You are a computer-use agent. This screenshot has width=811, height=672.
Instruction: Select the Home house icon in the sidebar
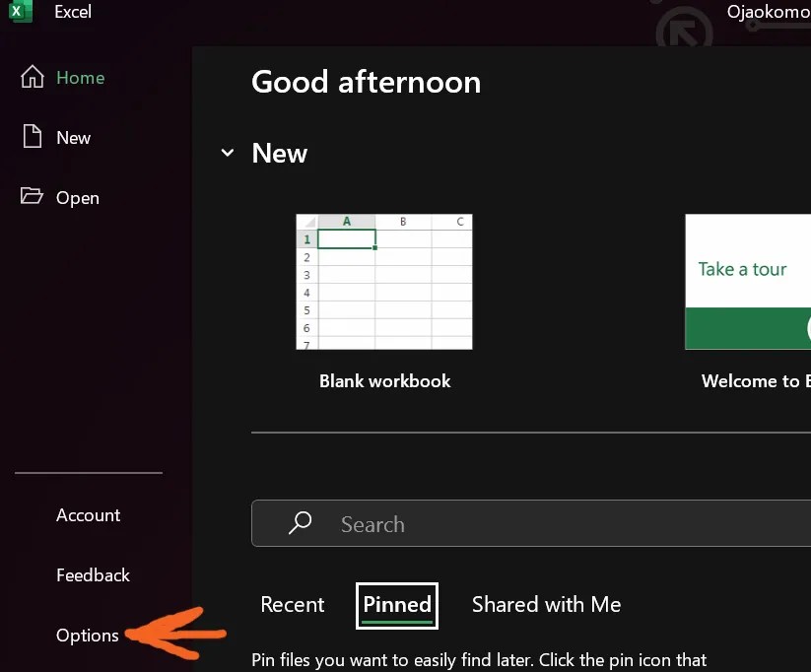(32, 77)
